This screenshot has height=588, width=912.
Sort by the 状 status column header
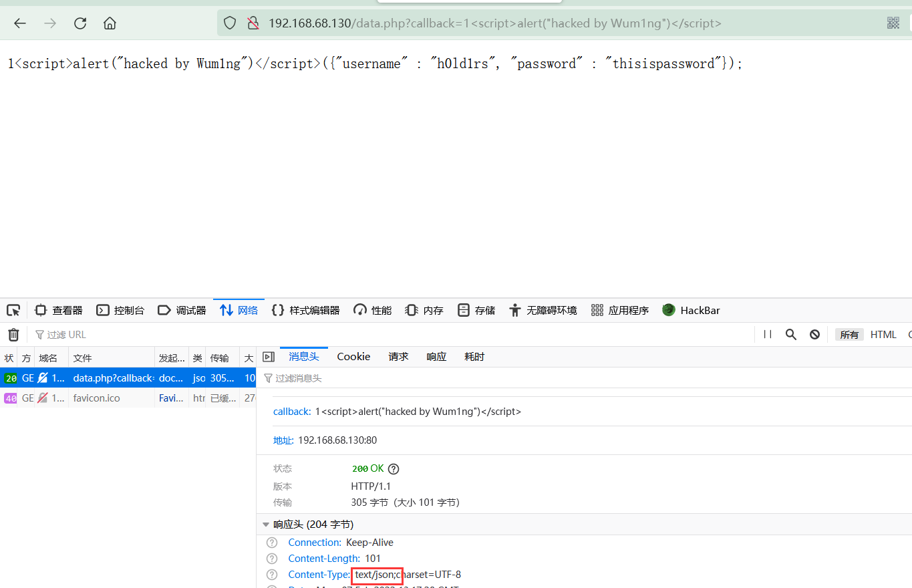click(x=9, y=358)
